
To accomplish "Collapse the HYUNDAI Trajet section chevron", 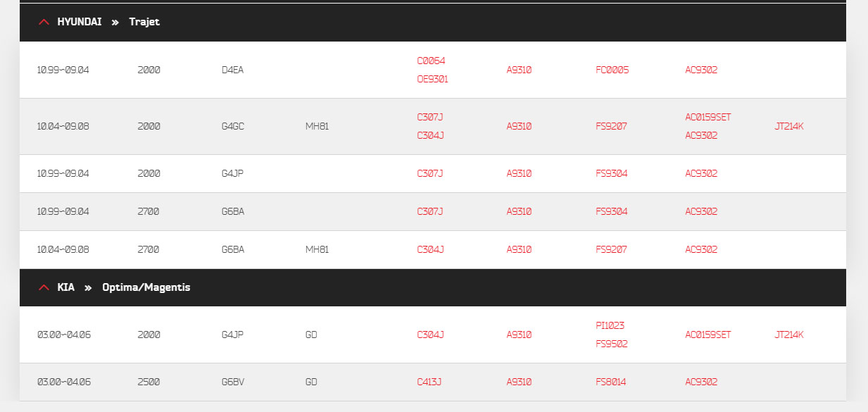I will pyautogui.click(x=44, y=22).
